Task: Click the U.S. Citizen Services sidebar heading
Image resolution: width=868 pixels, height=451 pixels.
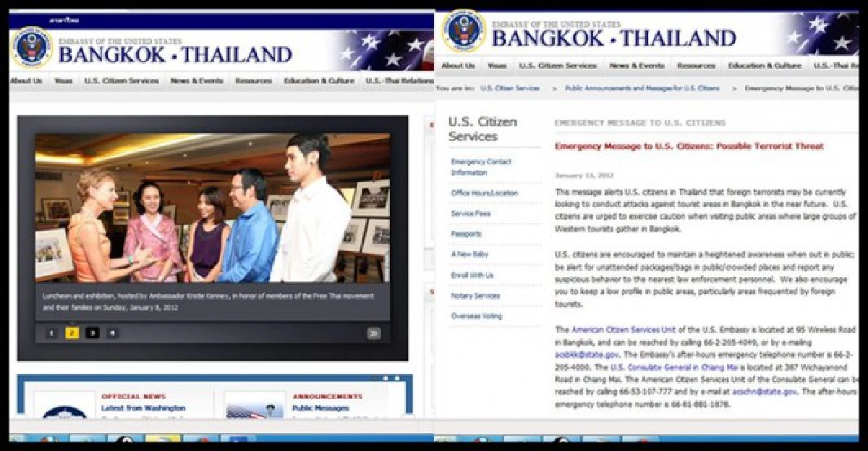Action: (482, 129)
